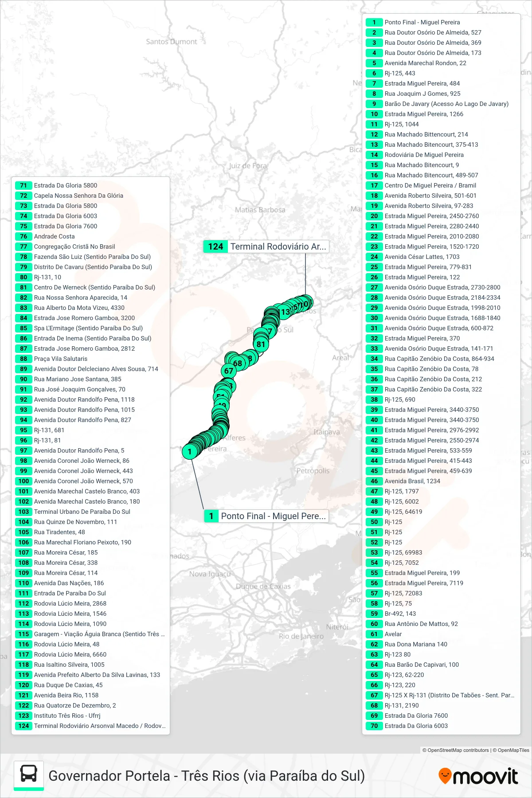
Task: Select map stop marker numbered 68
Action: tap(238, 363)
